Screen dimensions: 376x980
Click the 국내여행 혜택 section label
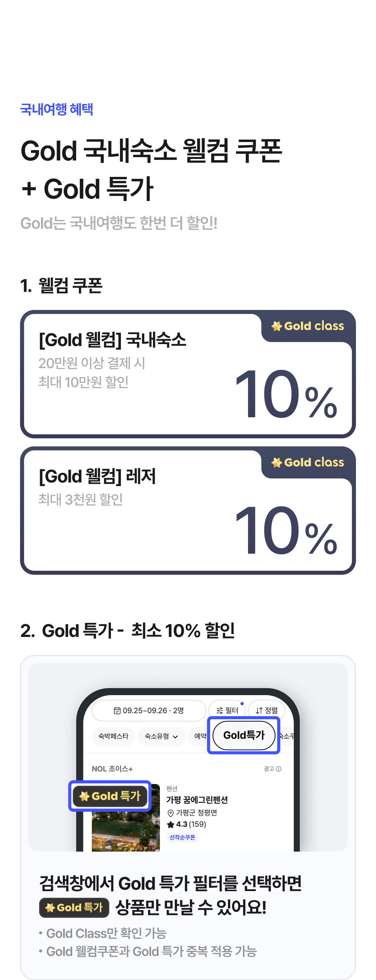coord(56,109)
